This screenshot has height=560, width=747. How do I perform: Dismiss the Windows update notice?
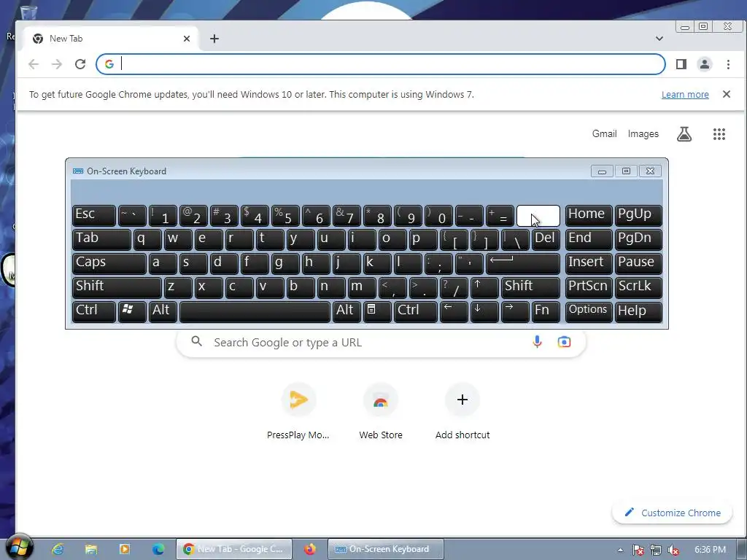pos(727,94)
